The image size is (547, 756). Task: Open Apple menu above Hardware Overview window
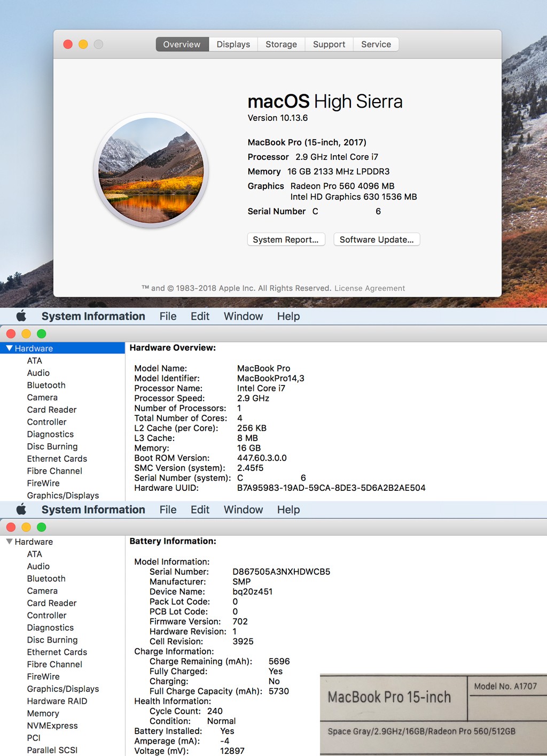pos(21,316)
